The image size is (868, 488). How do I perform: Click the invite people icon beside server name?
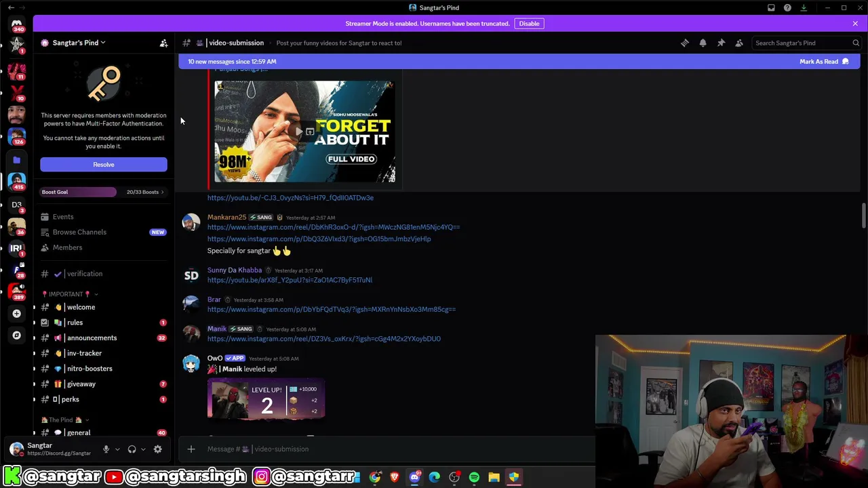[163, 43]
